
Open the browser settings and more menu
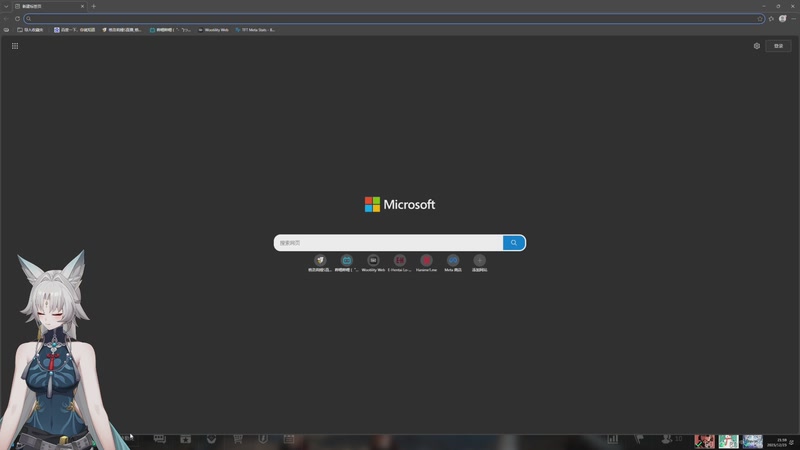point(793,18)
